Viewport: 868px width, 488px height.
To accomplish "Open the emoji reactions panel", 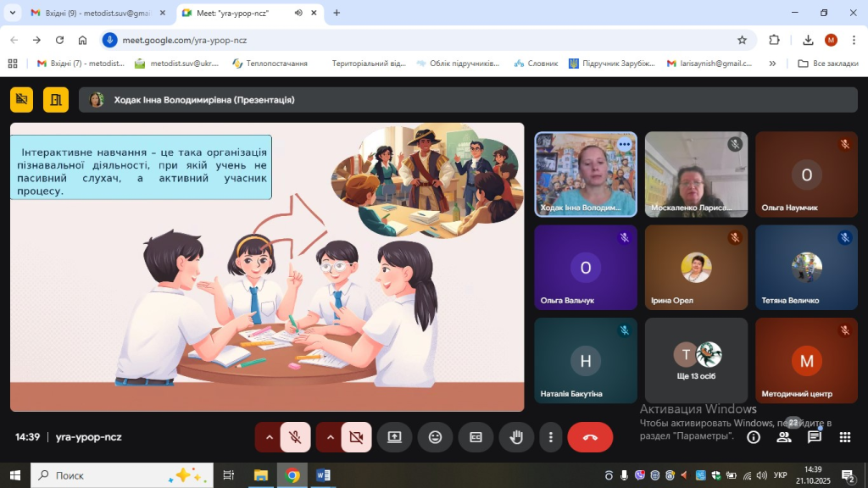I will (x=436, y=437).
